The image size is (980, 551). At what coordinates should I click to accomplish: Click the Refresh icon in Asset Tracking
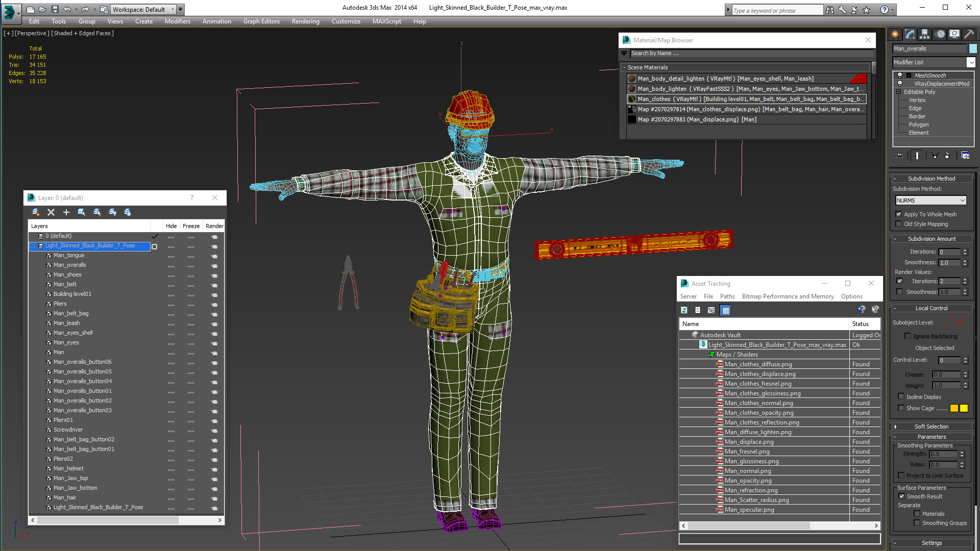684,310
